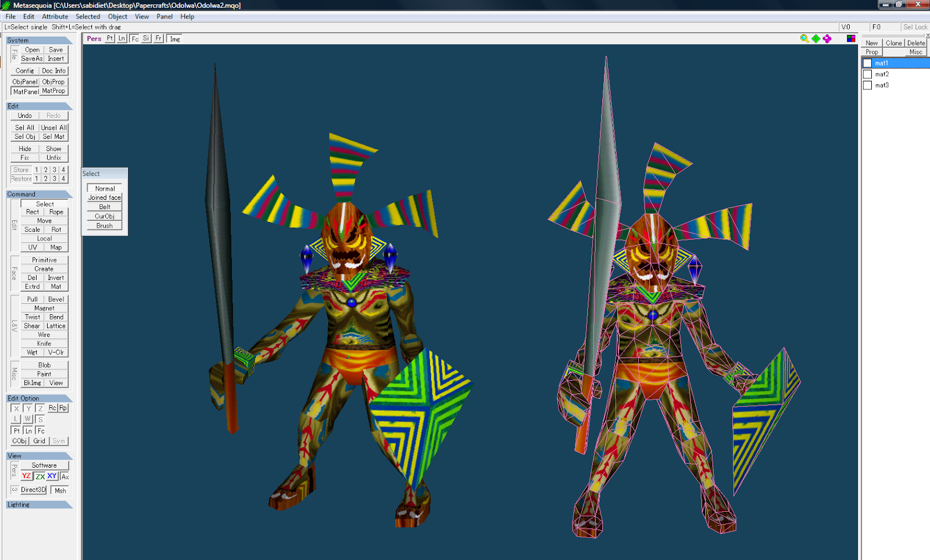The width and height of the screenshot is (930, 560).
Task: Toggle Si display in the viewport header
Action: coord(146,38)
